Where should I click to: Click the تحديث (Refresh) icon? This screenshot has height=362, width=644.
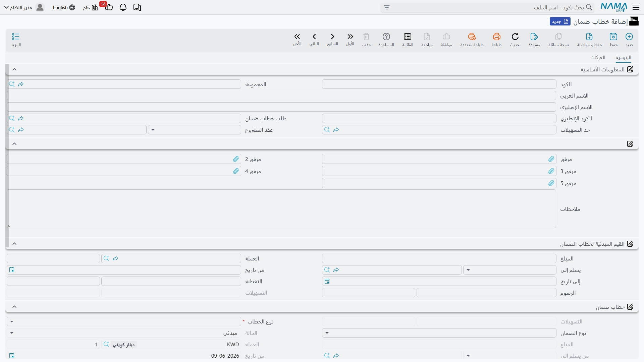(x=515, y=37)
